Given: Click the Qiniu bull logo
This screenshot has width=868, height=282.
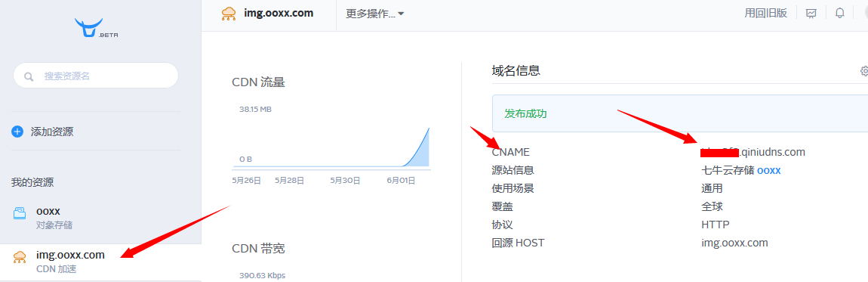Looking at the screenshot, I should [89, 27].
